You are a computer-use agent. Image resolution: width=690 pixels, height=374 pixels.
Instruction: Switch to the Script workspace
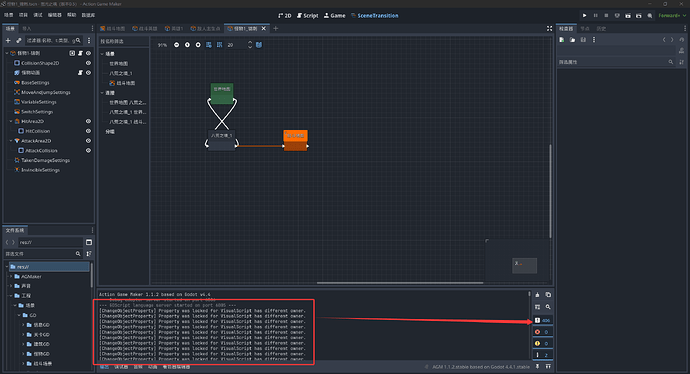coord(308,15)
